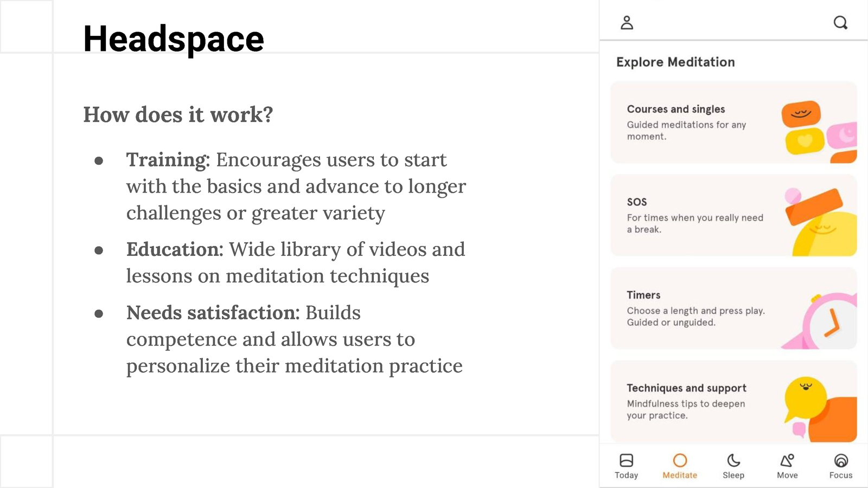The width and height of the screenshot is (868, 488).
Task: Open the Timers card
Action: coord(733,309)
